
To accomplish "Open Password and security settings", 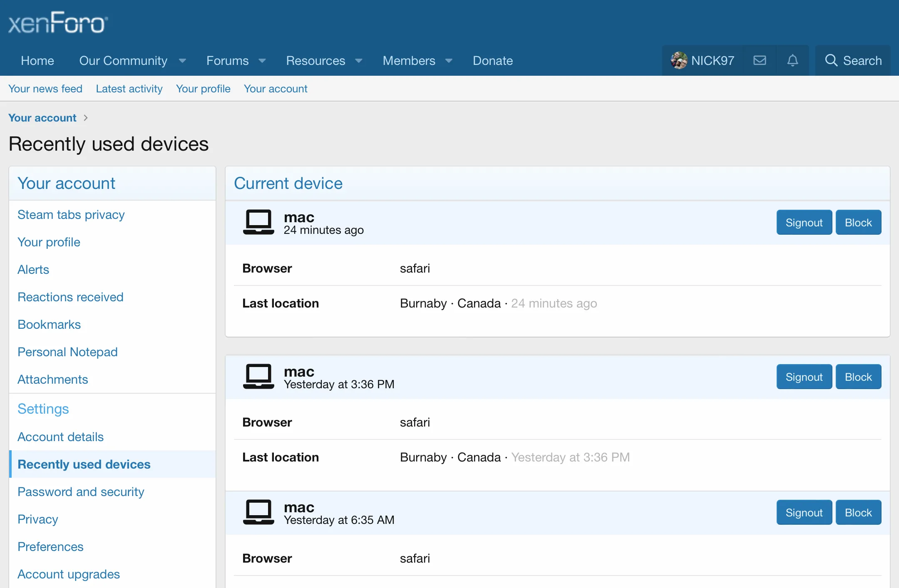I will 81,492.
